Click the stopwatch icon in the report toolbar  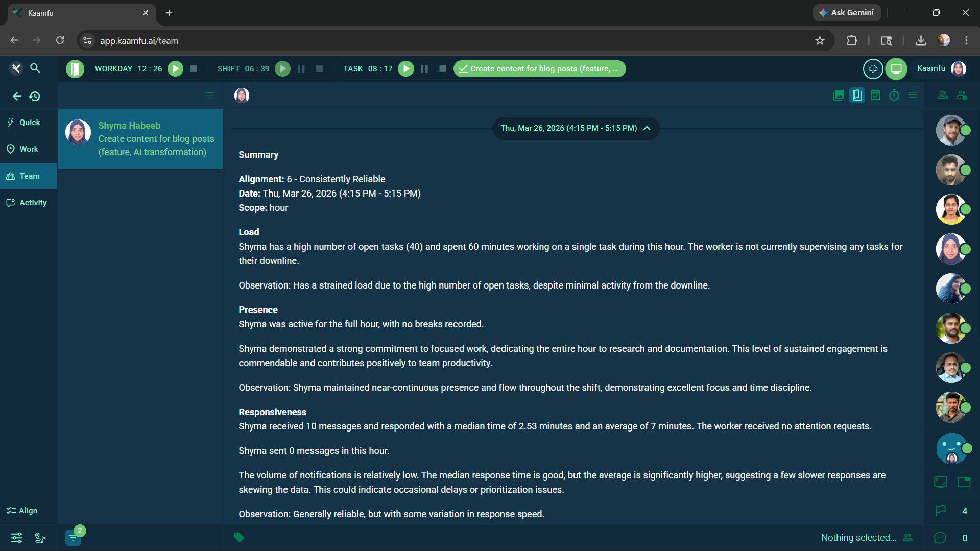coord(894,95)
